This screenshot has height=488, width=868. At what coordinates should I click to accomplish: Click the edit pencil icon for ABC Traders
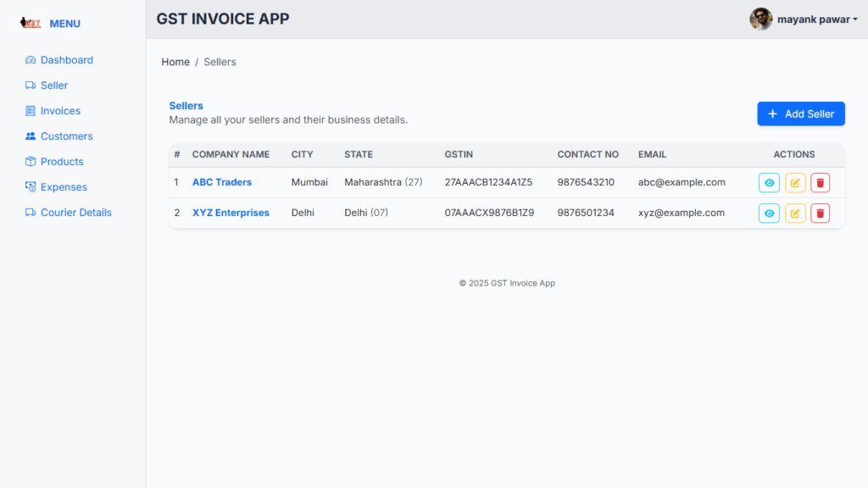(795, 182)
